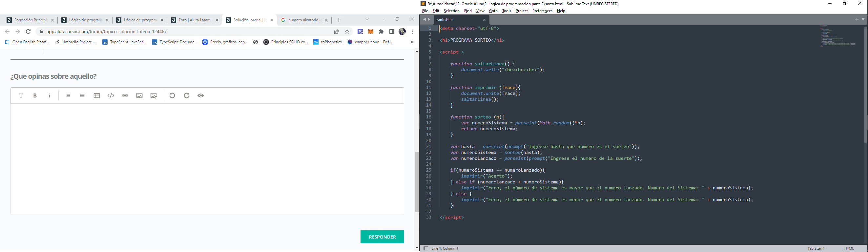The width and height of the screenshot is (868, 252).
Task: Open the Selection menu in Sublime Text
Action: 451,11
